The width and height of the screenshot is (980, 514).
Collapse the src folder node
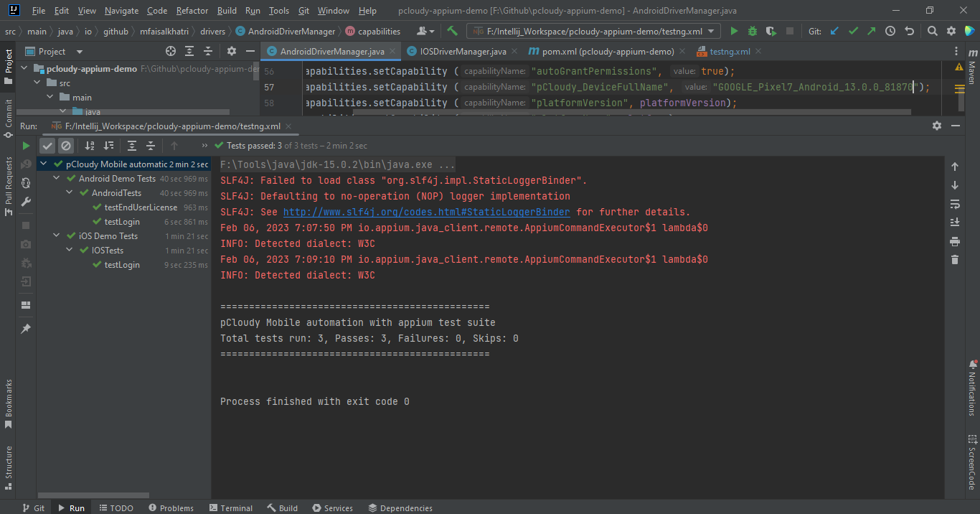pyautogui.click(x=37, y=83)
